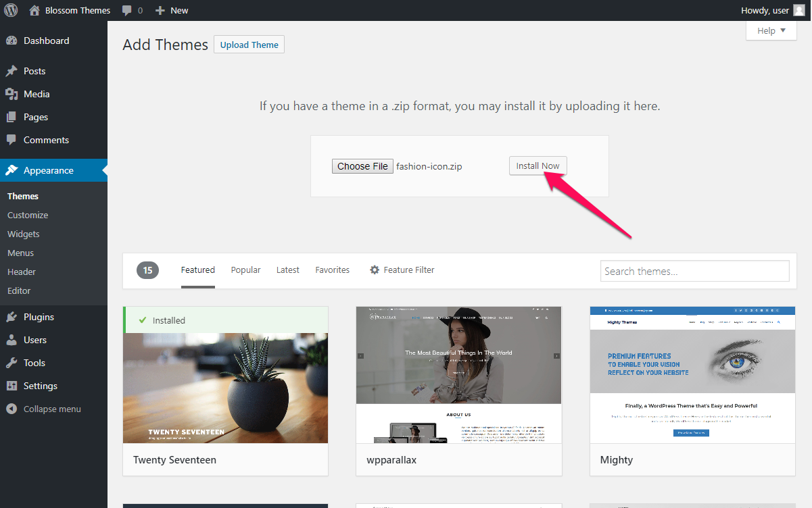Select the Mighty theme thumbnail

tap(692, 375)
